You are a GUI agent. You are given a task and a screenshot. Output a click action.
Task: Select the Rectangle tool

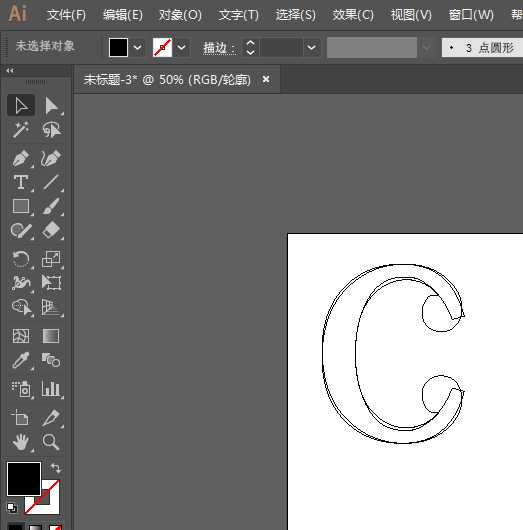click(21, 206)
